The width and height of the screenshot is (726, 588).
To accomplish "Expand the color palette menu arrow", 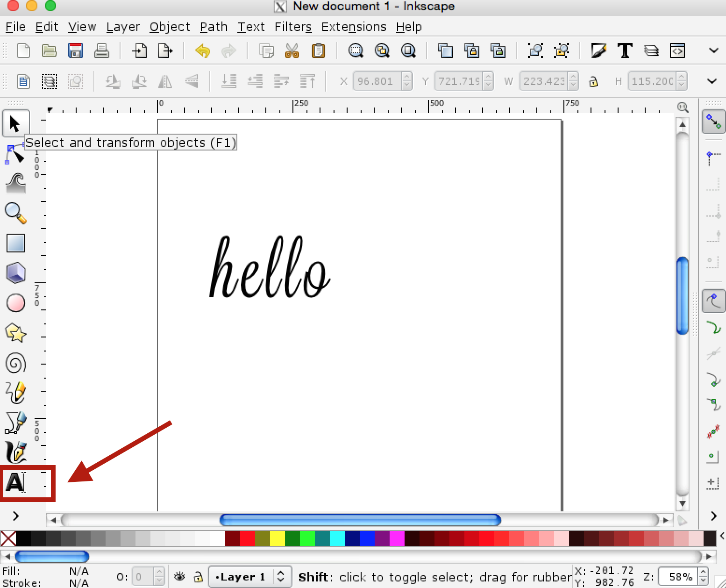I will (722, 536).
